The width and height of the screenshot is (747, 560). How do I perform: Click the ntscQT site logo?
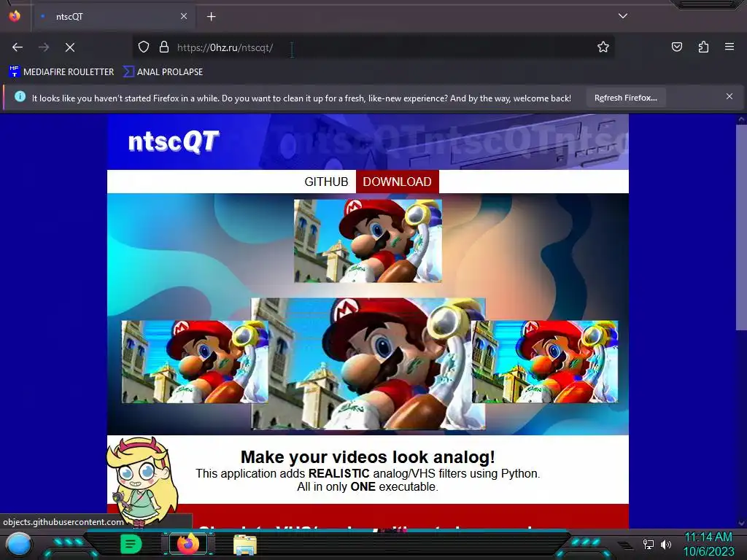174,141
